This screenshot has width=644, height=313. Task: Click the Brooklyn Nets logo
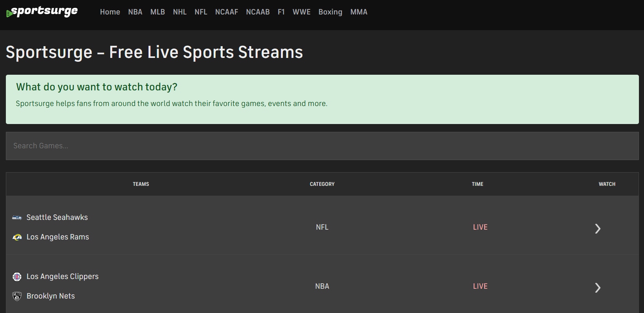click(17, 296)
